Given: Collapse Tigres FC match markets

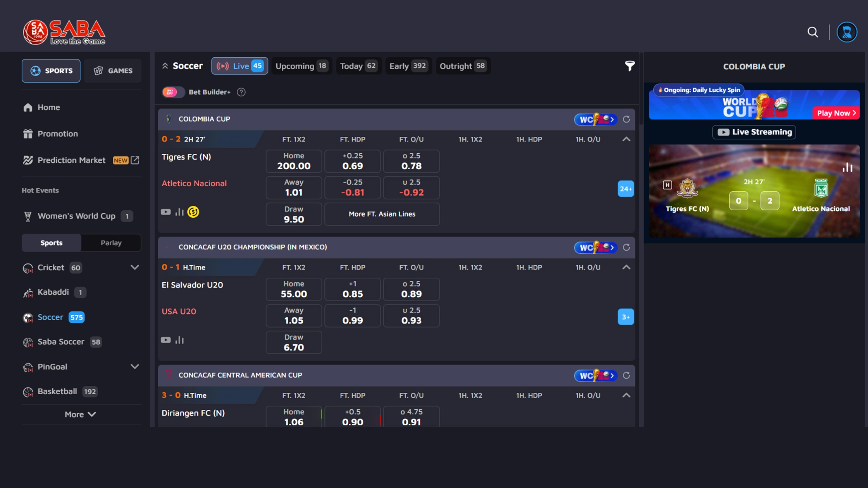Looking at the screenshot, I should (626, 139).
